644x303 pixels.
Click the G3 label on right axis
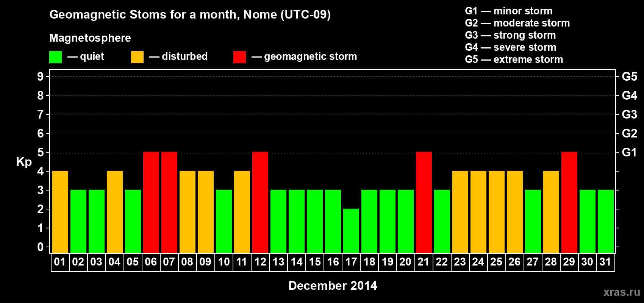(629, 114)
